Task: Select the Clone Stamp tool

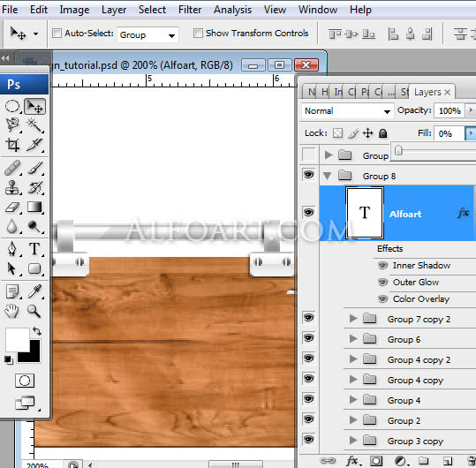Action: point(12,187)
